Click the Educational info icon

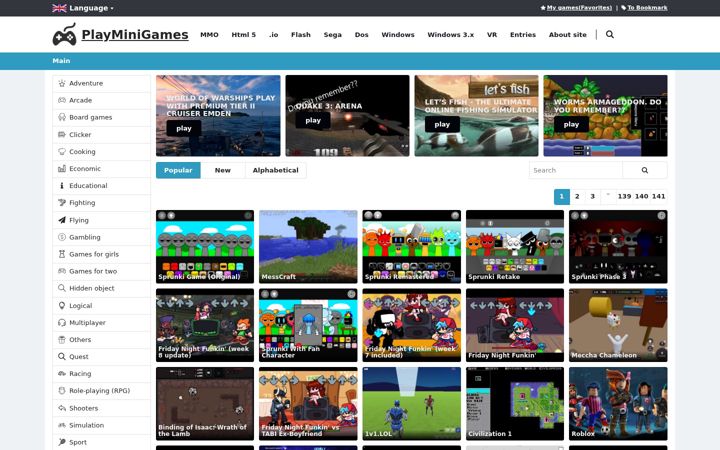[62, 186]
